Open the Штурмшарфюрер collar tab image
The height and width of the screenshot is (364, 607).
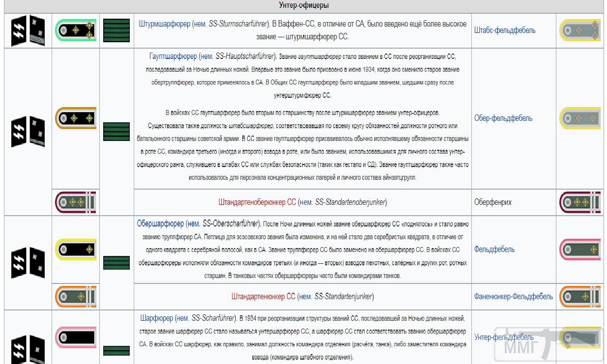[x=28, y=30]
